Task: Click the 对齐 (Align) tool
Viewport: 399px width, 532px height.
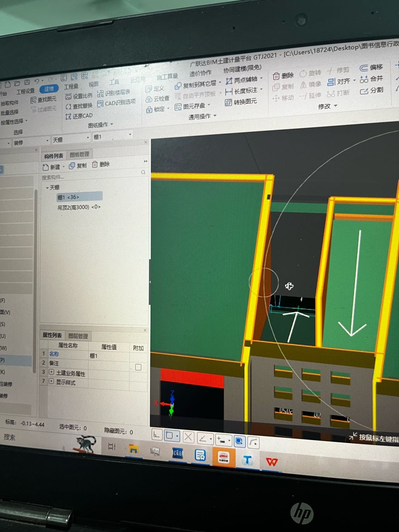Action: pyautogui.click(x=341, y=82)
